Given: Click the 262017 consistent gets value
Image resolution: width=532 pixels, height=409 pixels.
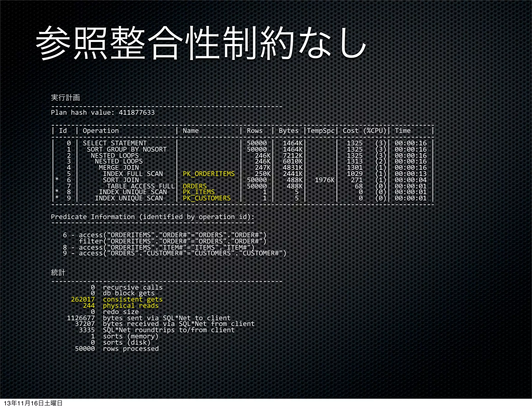Looking at the screenshot, I should [83, 299].
